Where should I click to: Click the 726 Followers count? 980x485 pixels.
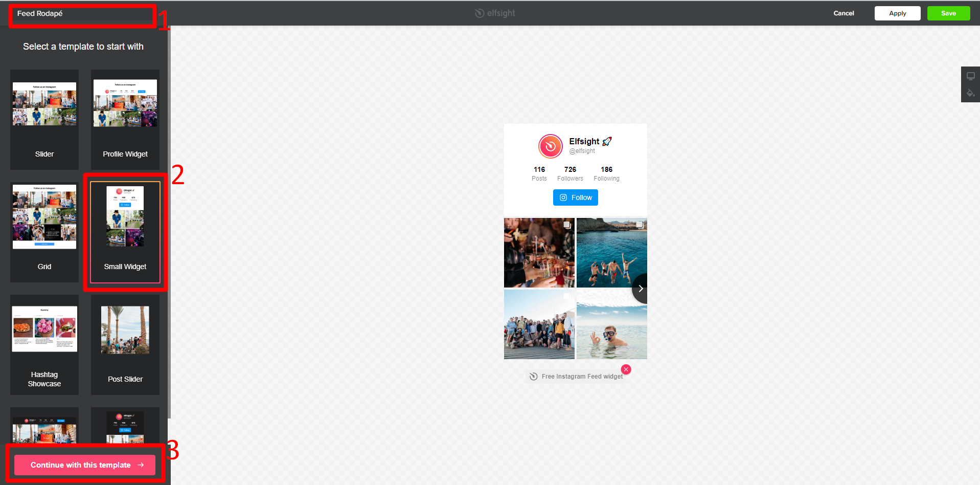coord(570,173)
